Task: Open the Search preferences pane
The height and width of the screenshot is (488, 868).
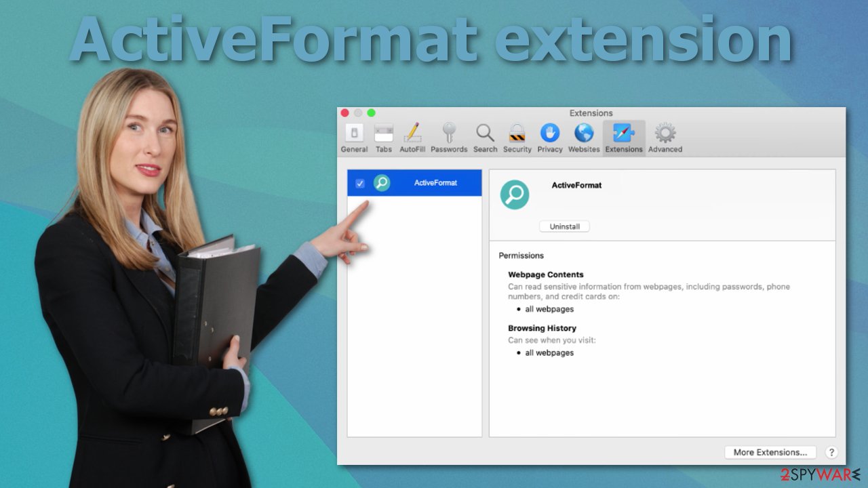Action: [485, 138]
